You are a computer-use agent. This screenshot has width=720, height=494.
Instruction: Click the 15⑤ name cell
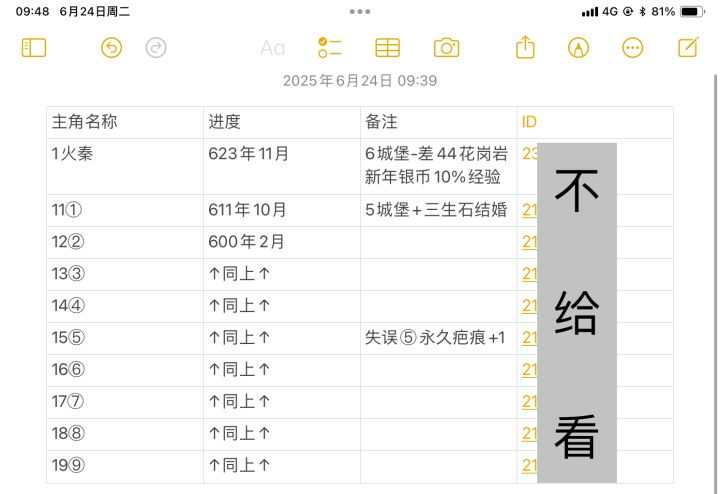point(125,338)
